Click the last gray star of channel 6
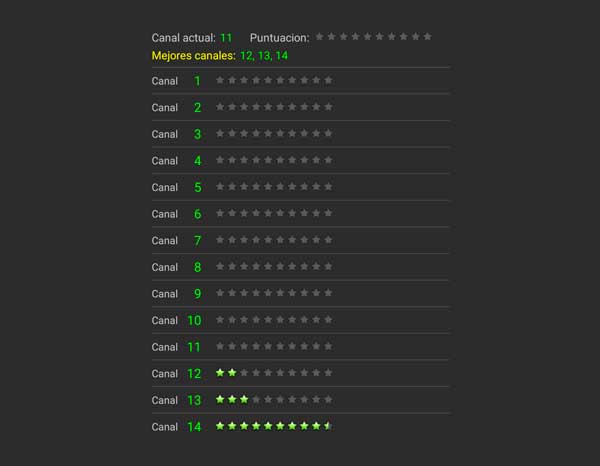This screenshot has width=600, height=466. click(328, 213)
